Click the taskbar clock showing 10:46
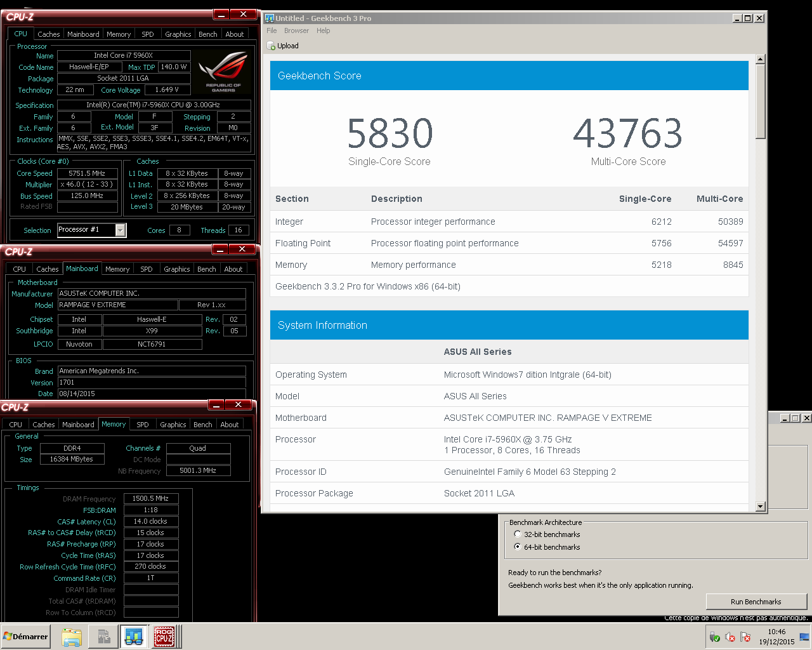The image size is (812, 650). pyautogui.click(x=776, y=637)
